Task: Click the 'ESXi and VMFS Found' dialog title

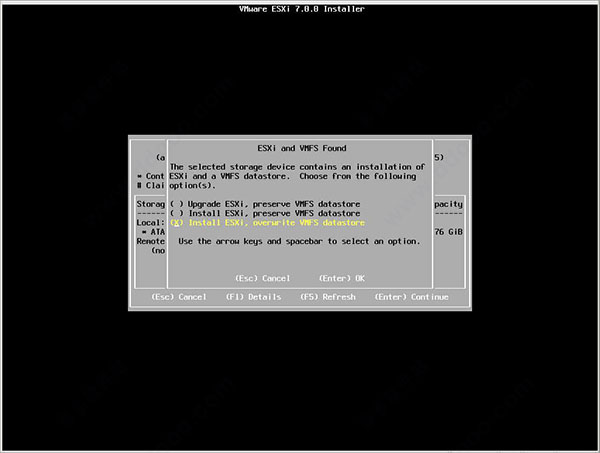Action: [x=302, y=148]
